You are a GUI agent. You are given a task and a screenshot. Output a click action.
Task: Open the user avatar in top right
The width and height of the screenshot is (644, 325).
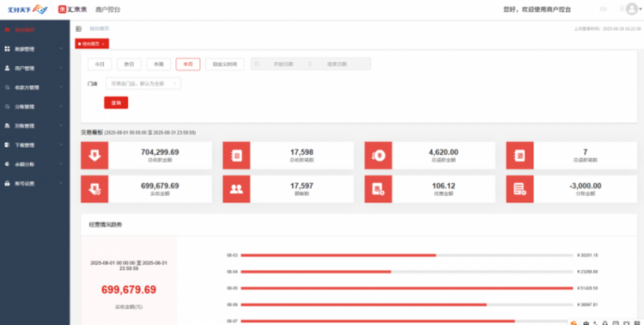[632, 9]
